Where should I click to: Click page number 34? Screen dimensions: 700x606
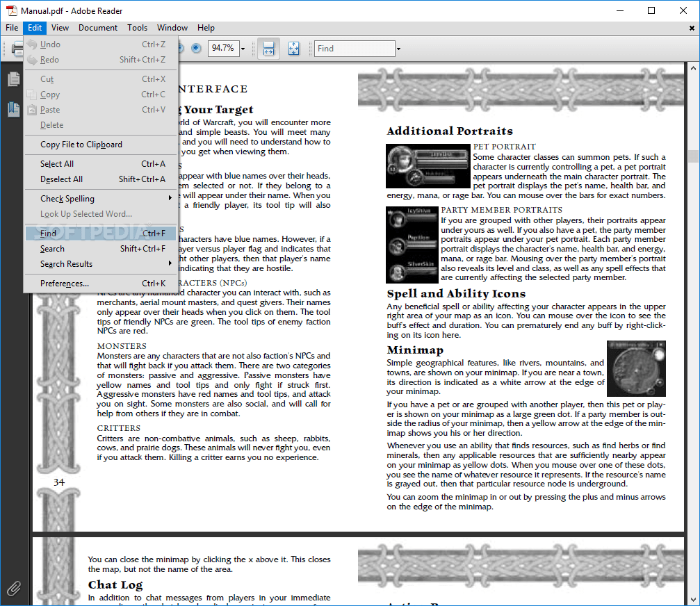[x=59, y=482]
